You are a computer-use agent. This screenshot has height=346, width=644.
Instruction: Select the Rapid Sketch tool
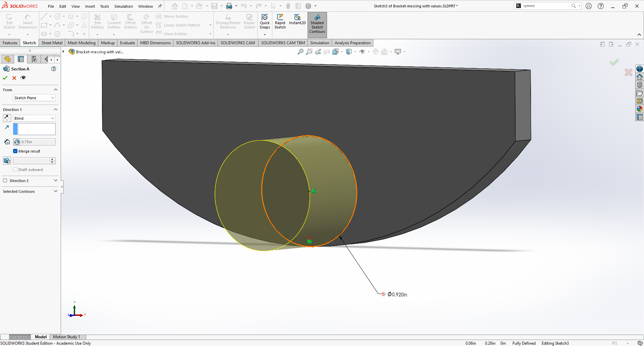pyautogui.click(x=280, y=22)
